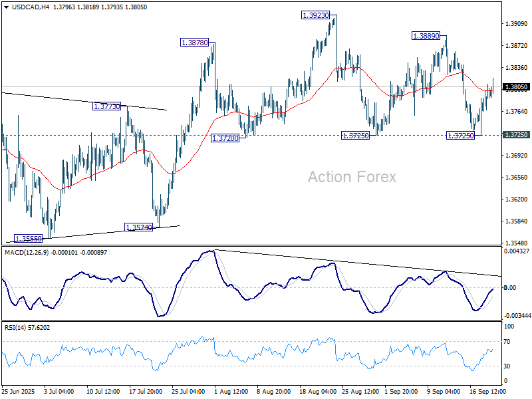Click the 9 Sep 04:00 time label
532x399 pixels.
[x=444, y=392]
